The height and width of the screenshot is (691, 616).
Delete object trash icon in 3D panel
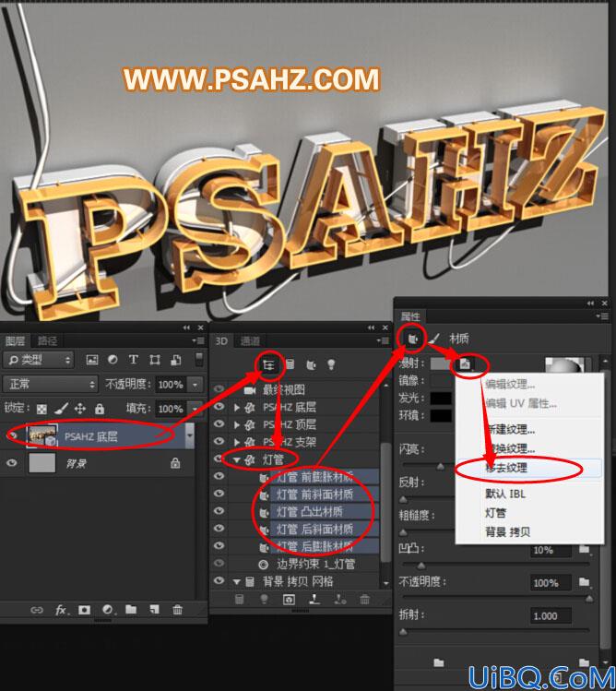(364, 600)
